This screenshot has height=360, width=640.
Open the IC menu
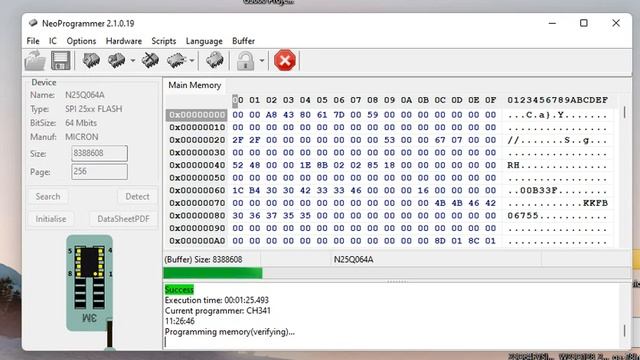(x=53, y=41)
